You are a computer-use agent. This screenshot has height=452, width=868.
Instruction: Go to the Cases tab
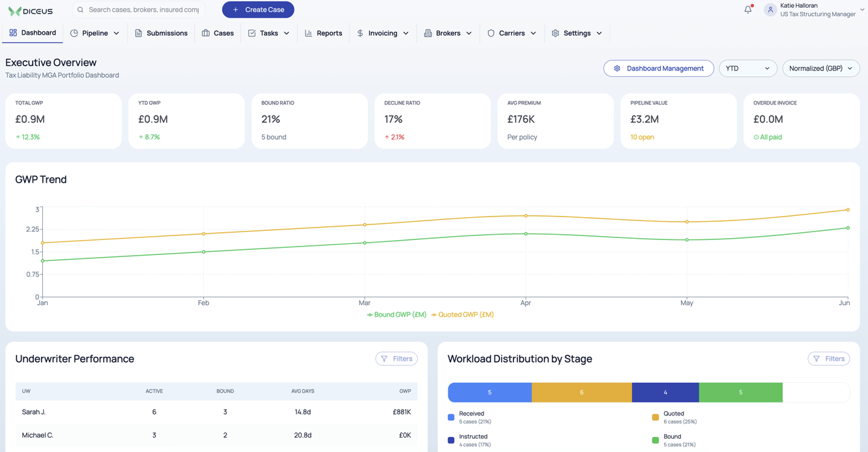(x=218, y=33)
